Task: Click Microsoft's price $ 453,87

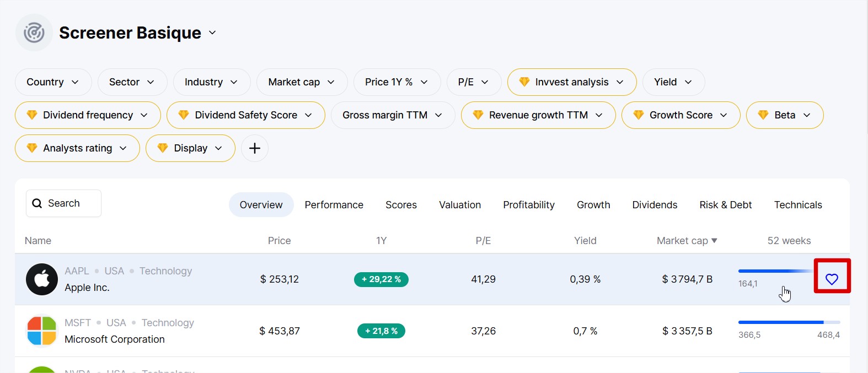Action: point(280,331)
